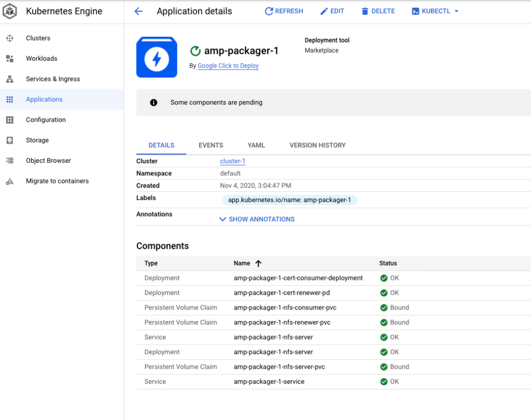Image resolution: width=531 pixels, height=420 pixels.
Task: Click the info icon in pending banner
Action: [x=153, y=102]
